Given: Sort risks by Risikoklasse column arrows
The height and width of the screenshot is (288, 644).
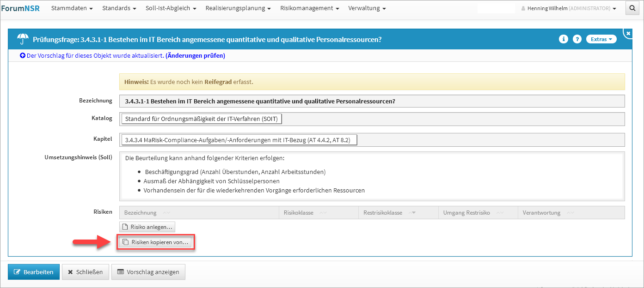Looking at the screenshot, I should (x=323, y=213).
